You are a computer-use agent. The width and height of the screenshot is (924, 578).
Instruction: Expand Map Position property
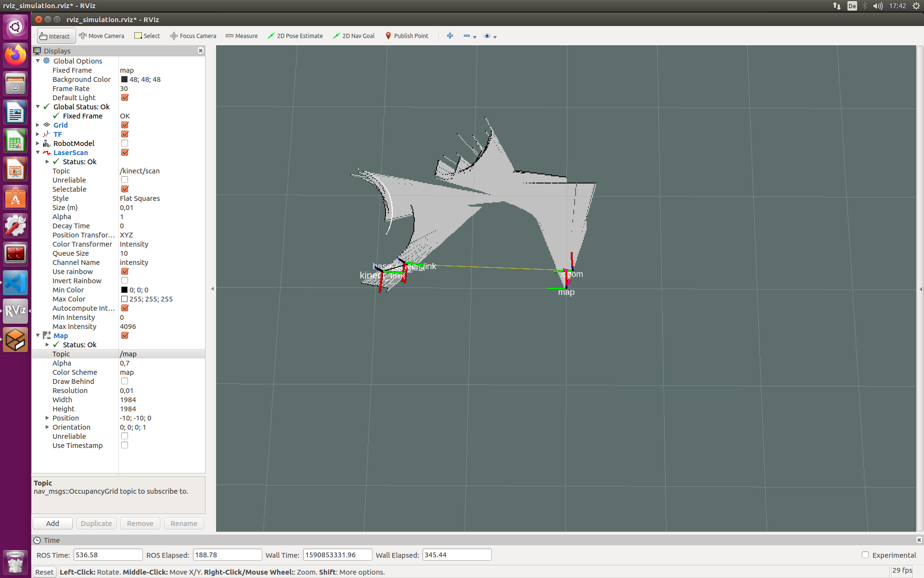(47, 418)
